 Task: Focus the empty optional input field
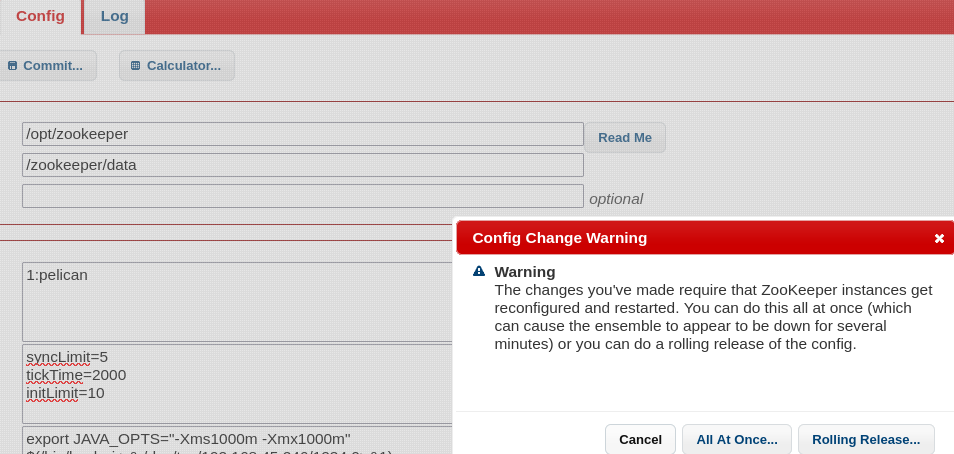tap(302, 196)
